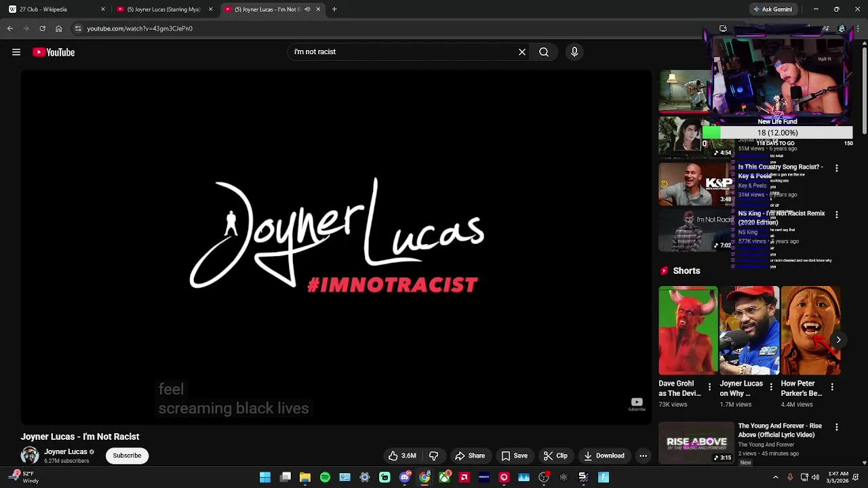
Task: Open Xbox app from the taskbar
Action: 444,477
